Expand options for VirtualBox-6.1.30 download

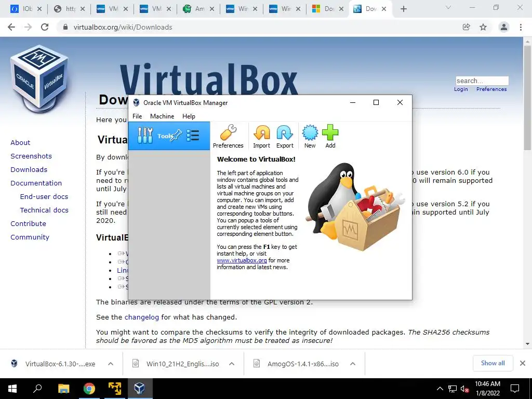(x=111, y=364)
